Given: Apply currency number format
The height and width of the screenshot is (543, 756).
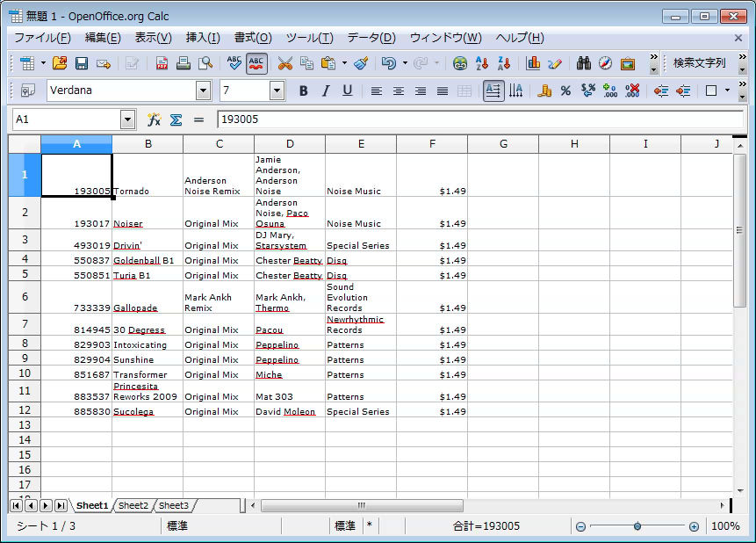Looking at the screenshot, I should pyautogui.click(x=544, y=90).
